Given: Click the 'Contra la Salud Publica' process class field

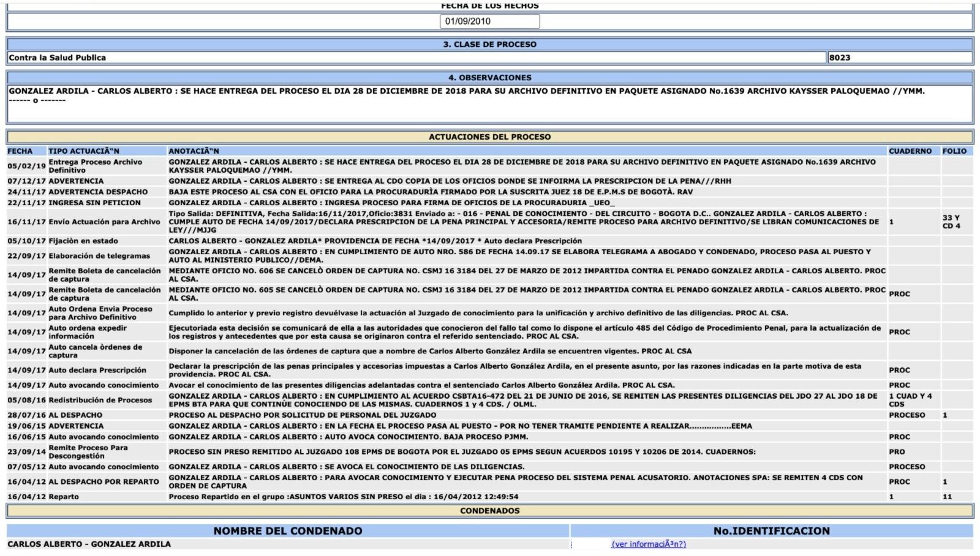Looking at the screenshot, I should tap(417, 58).
